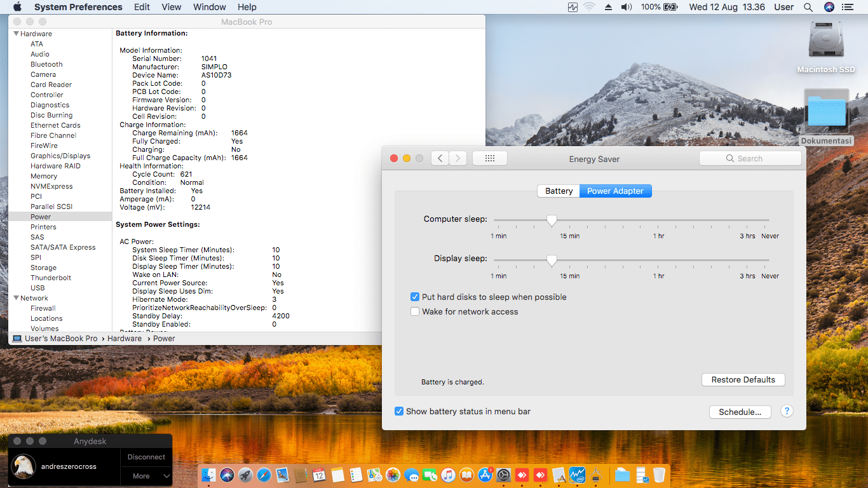This screenshot has width=868, height=488.
Task: Click the volume icon in menu bar
Action: tap(626, 7)
